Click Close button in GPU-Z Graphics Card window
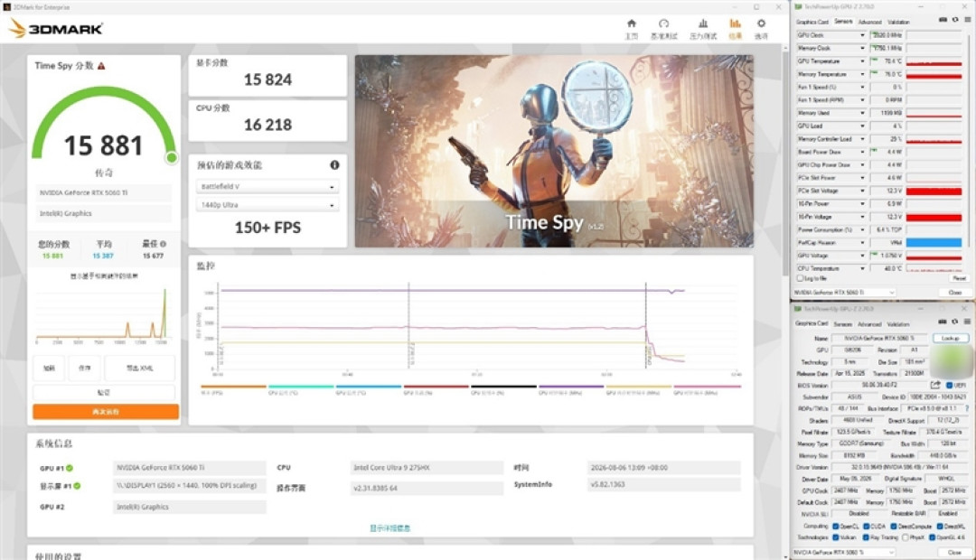 pos(954,552)
